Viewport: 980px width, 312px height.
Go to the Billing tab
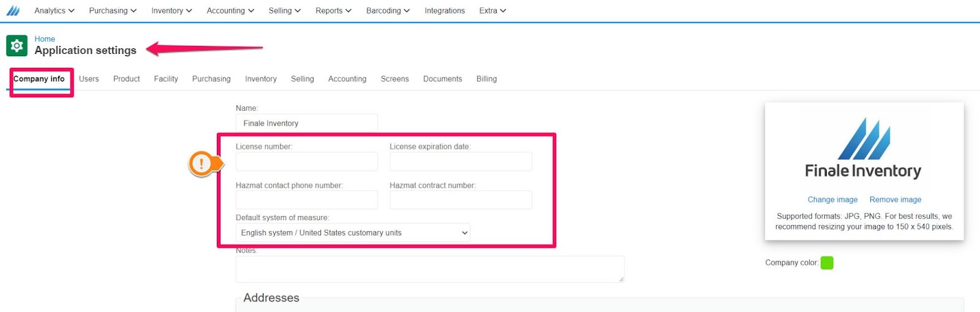pyautogui.click(x=486, y=79)
